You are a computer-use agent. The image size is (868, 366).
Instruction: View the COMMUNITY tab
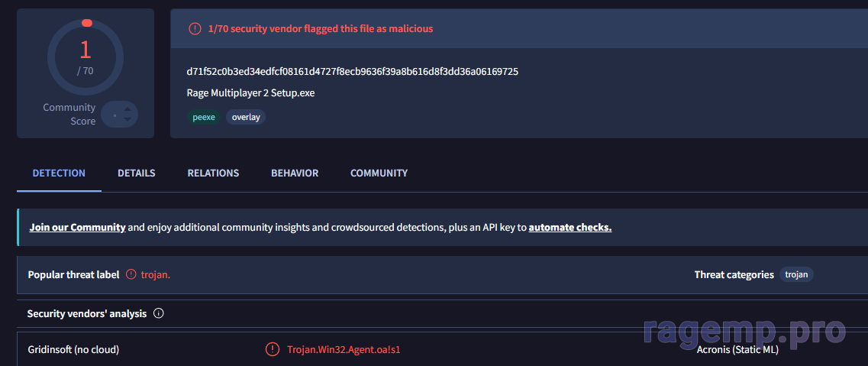click(x=379, y=173)
